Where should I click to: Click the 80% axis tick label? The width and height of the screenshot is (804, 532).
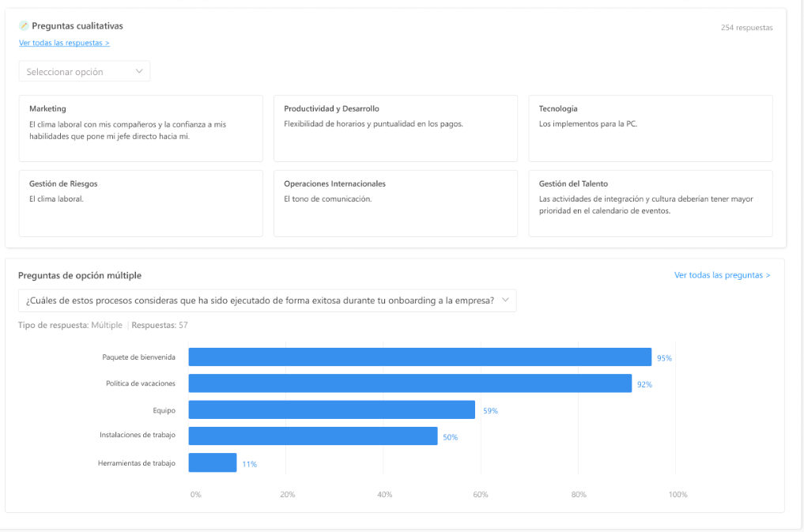(x=579, y=495)
